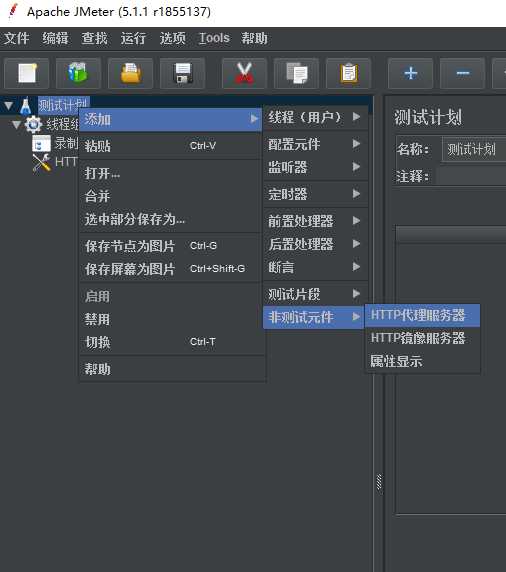The height and width of the screenshot is (572, 506).
Task: Choose 保存节点为图片 in context menu
Action: 171,246
